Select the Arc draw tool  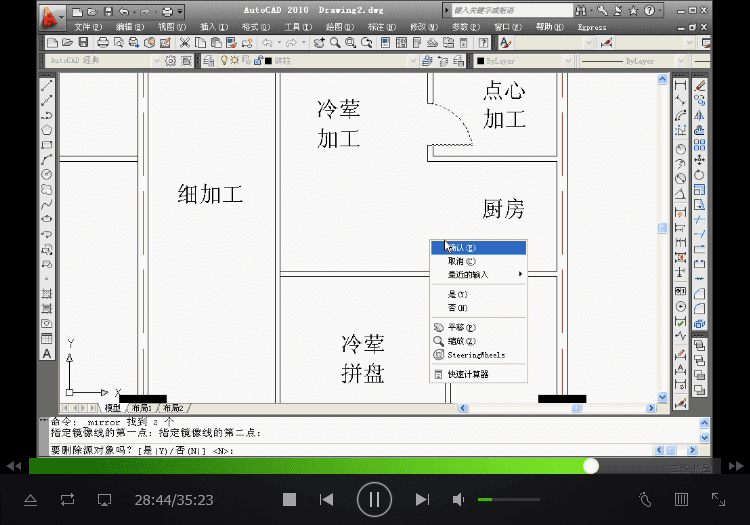(x=46, y=160)
